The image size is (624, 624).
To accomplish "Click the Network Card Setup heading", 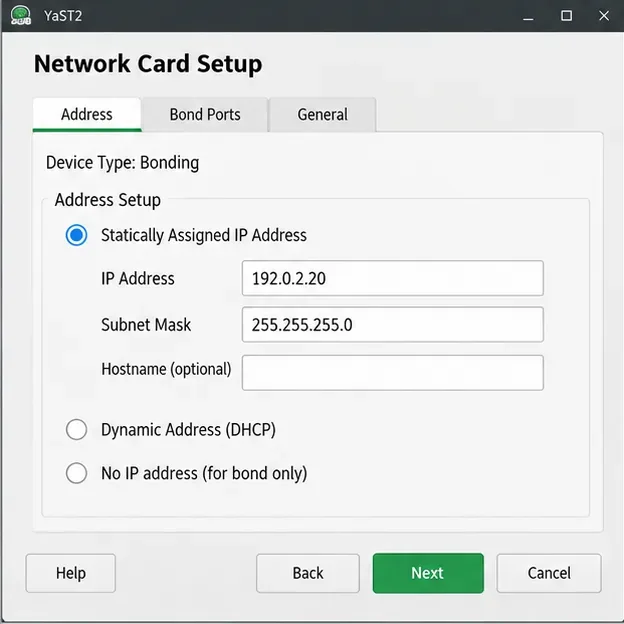I will coord(148,64).
